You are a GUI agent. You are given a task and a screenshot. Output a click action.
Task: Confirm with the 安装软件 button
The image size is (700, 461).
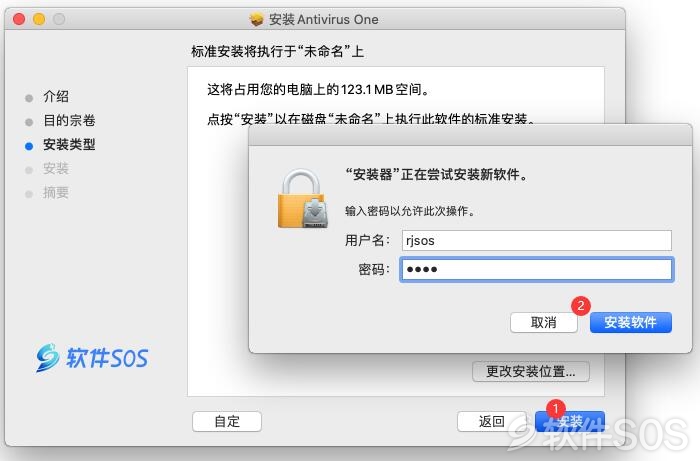pos(631,322)
